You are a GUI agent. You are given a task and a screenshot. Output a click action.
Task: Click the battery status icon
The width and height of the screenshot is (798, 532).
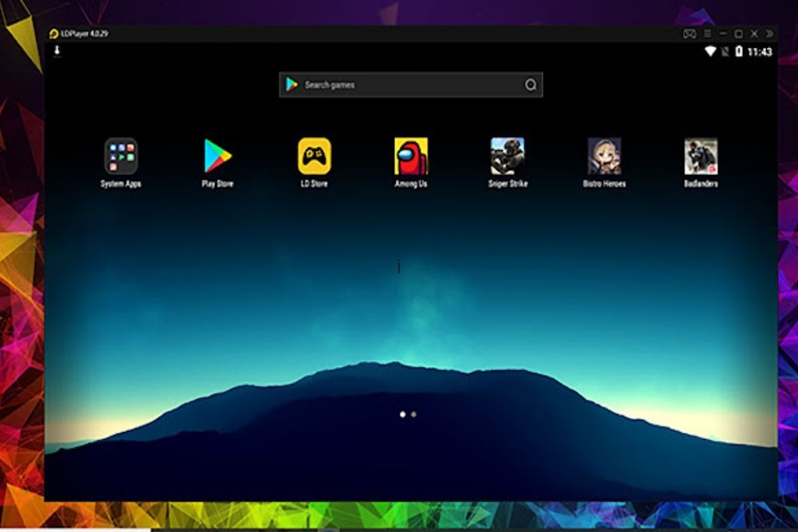point(739,52)
